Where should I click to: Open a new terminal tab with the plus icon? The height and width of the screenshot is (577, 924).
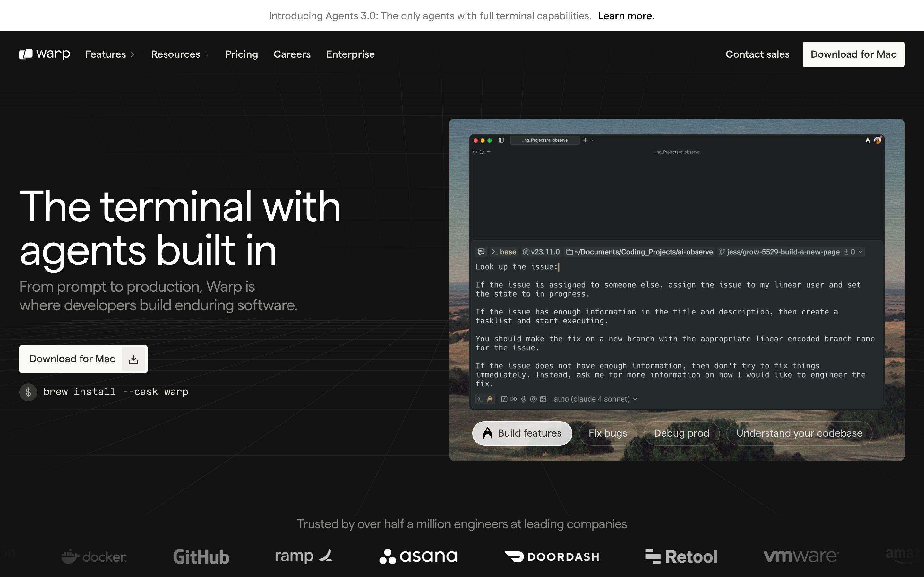tap(585, 140)
